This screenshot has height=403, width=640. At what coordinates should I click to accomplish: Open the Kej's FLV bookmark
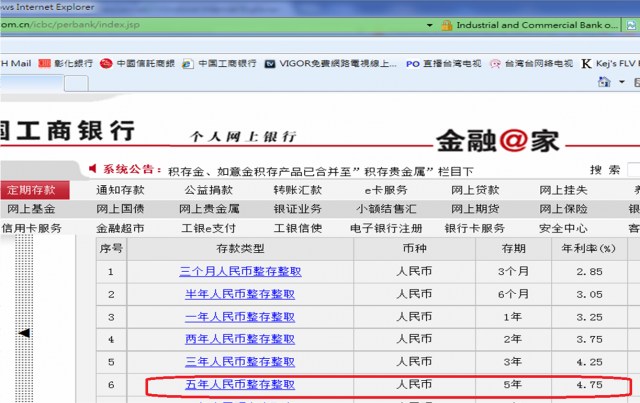point(610,63)
